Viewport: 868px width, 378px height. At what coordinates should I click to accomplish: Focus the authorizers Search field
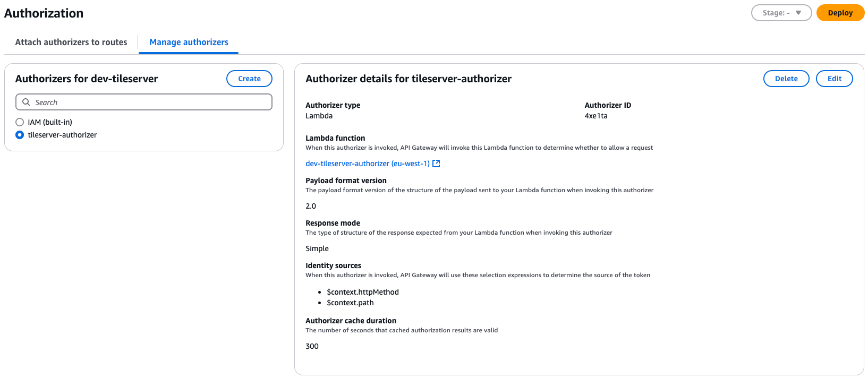coord(144,102)
